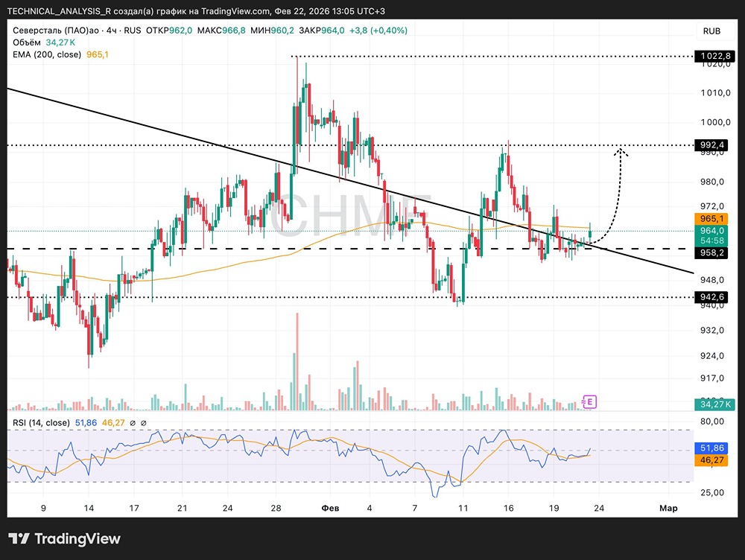This screenshot has width=745, height=560.
Task: Click the 992,4 price level label
Action: pyautogui.click(x=711, y=145)
